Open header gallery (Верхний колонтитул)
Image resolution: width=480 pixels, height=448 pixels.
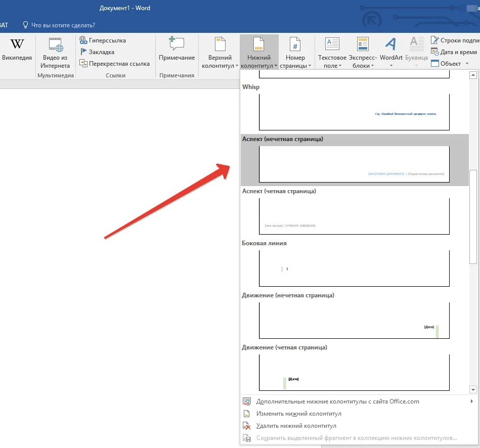(220, 53)
